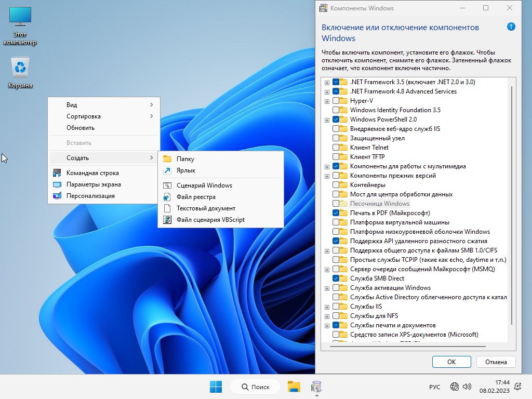Click the clock showing 17:44 08.02.2023
Image resolution: width=532 pixels, height=399 pixels.
point(495,387)
